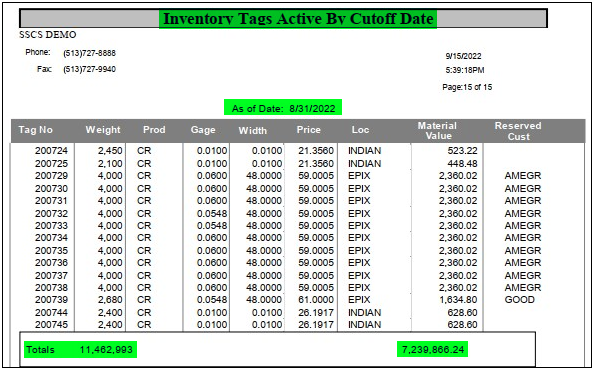Select tag number 200732
Image resolution: width=594 pixels, height=368 pixels.
point(51,214)
